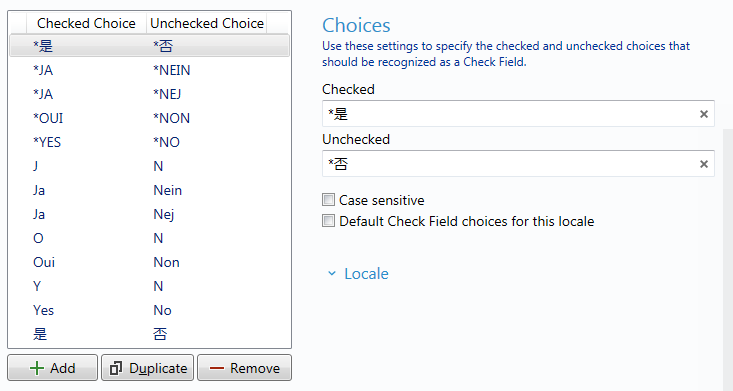Viewport: 733px width, 391px height.
Task: Select the Oui / Non row
Action: click(150, 262)
